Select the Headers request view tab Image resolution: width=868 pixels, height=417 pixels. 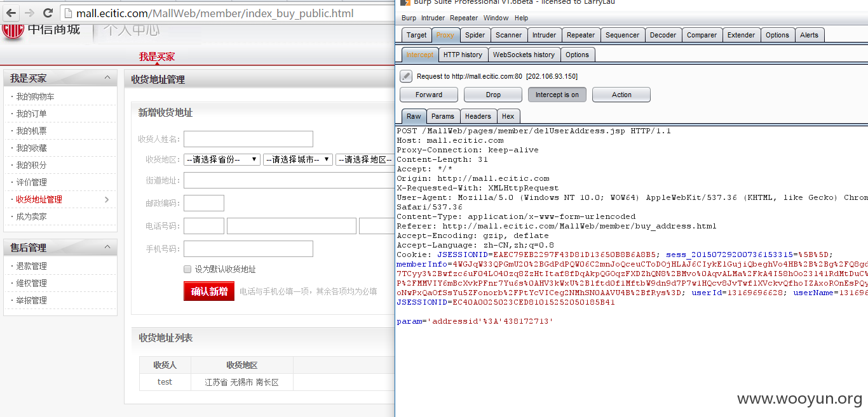coord(478,116)
